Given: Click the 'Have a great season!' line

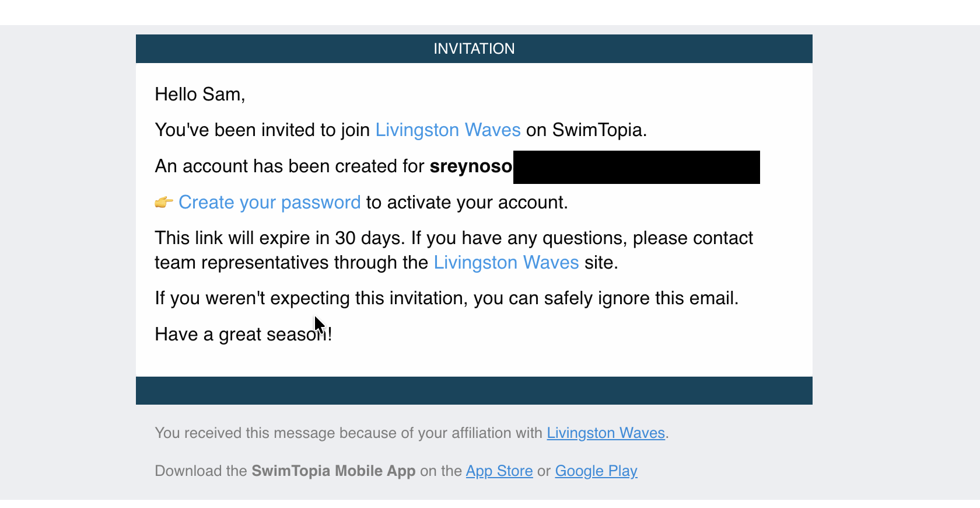Looking at the screenshot, I should pyautogui.click(x=243, y=334).
